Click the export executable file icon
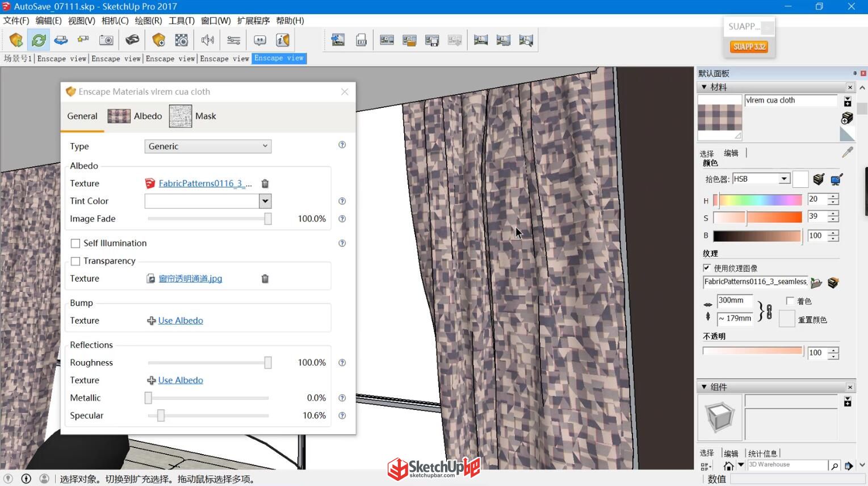This screenshot has height=486, width=868. 361,40
